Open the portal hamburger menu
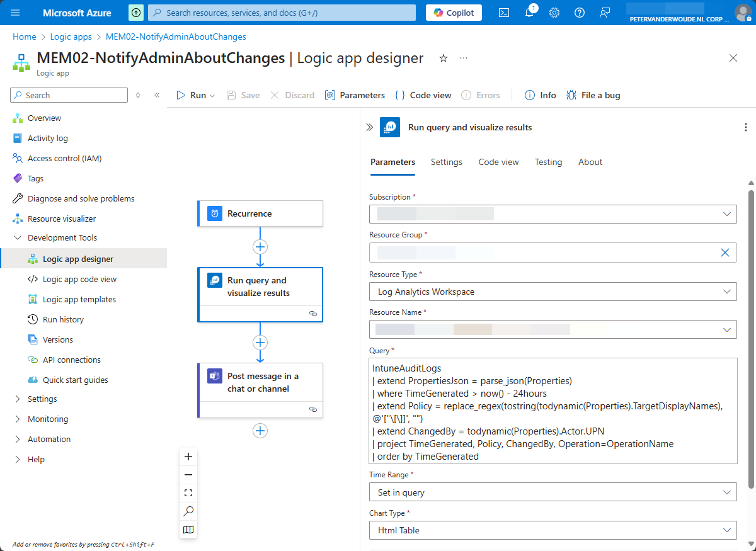This screenshot has height=551, width=756. pyautogui.click(x=16, y=13)
